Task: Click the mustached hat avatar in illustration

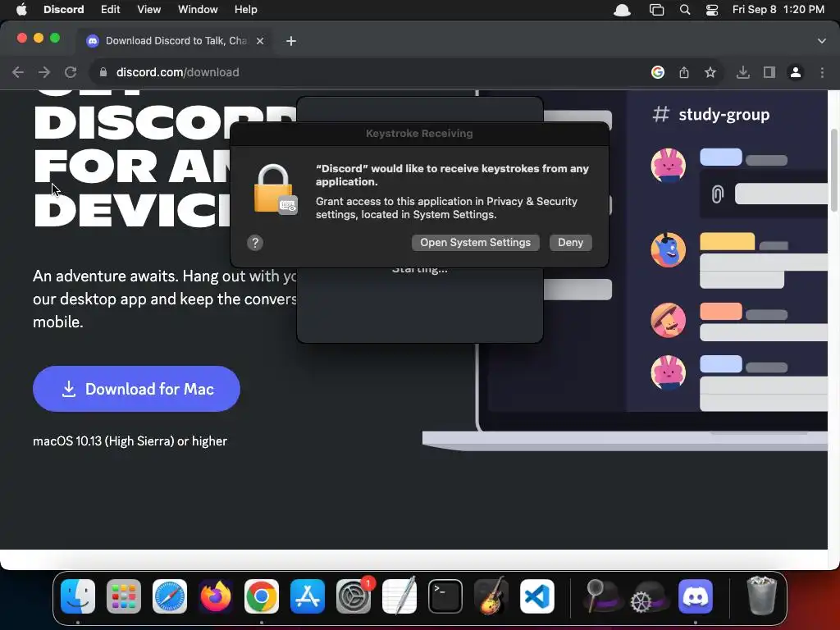Action: tap(668, 320)
